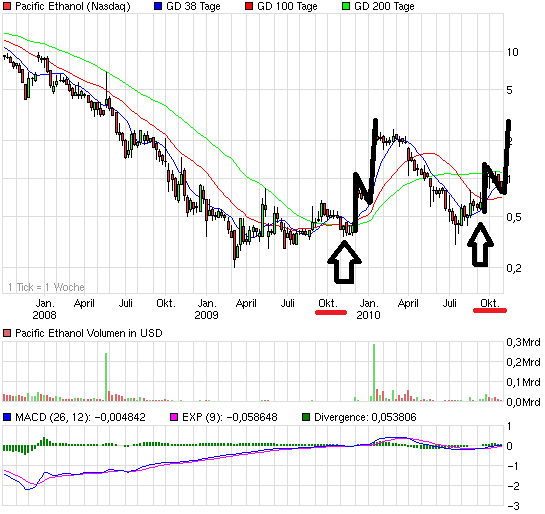Screen dimensions: 545x514
Task: Click the volume axis value 0,1Mrd
Action: click(523, 382)
